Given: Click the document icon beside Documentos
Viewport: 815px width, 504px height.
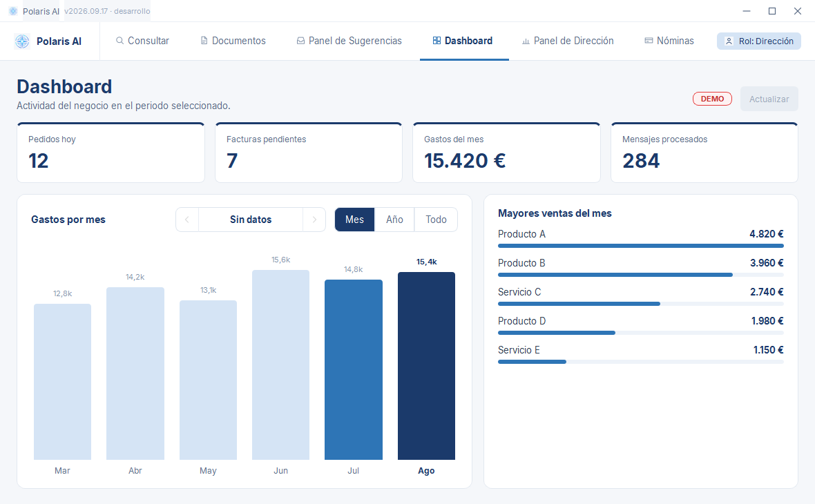Looking at the screenshot, I should click(x=204, y=41).
